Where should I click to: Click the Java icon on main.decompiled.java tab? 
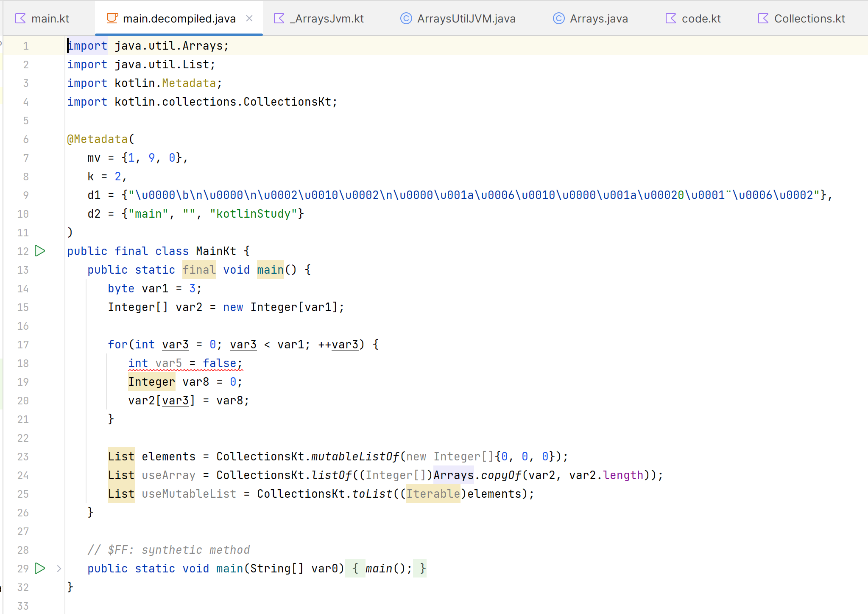click(112, 18)
